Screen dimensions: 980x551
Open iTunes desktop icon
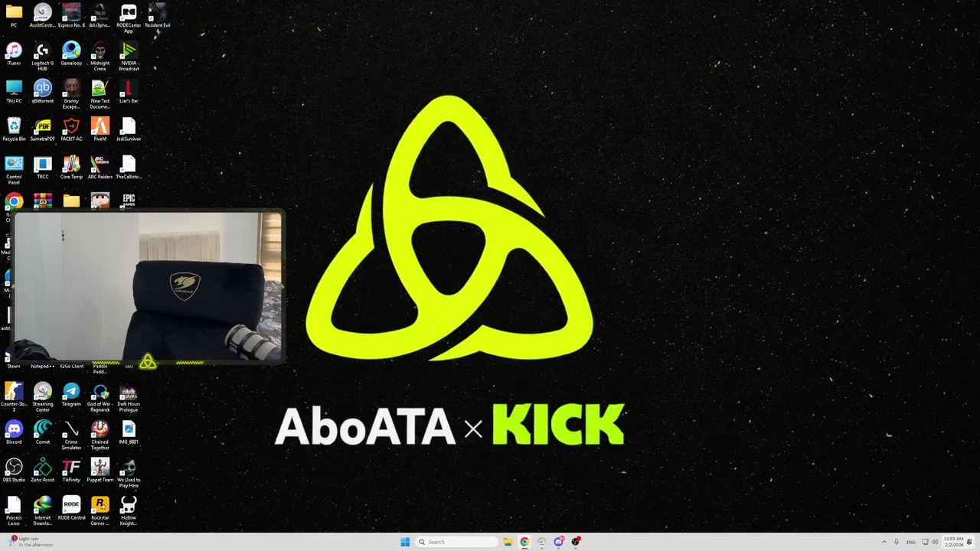point(14,54)
